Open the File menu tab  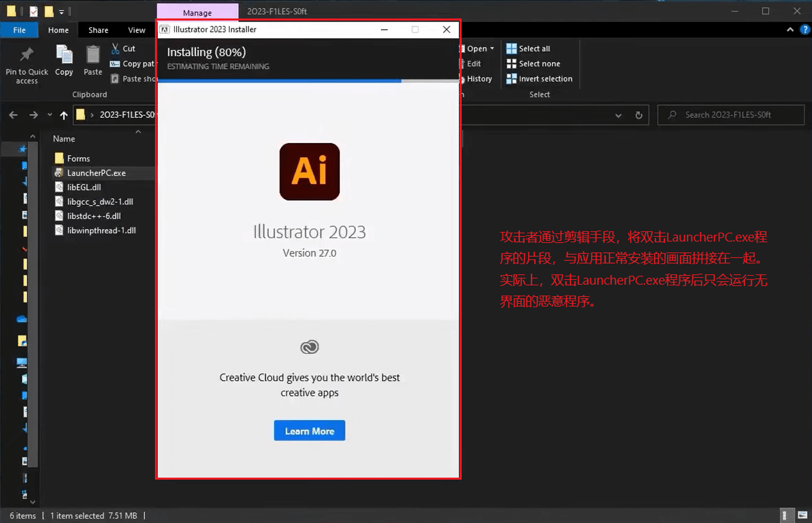tap(19, 30)
